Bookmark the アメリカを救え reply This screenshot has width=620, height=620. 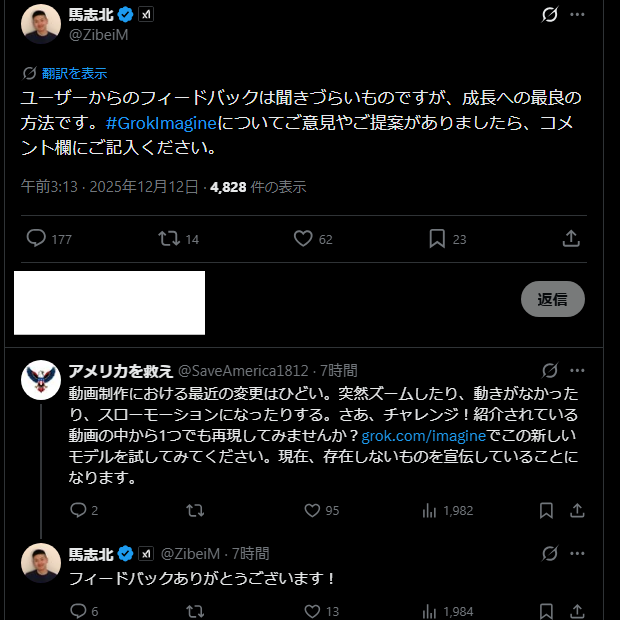[x=546, y=510]
